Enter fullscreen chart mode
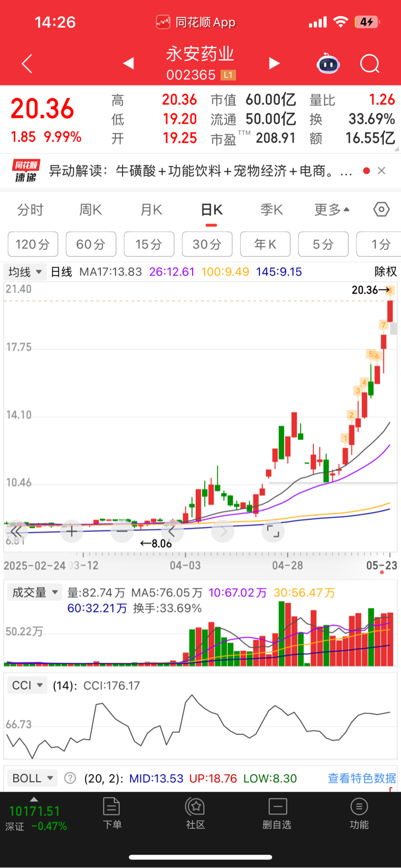The image size is (401, 868). 273,531
